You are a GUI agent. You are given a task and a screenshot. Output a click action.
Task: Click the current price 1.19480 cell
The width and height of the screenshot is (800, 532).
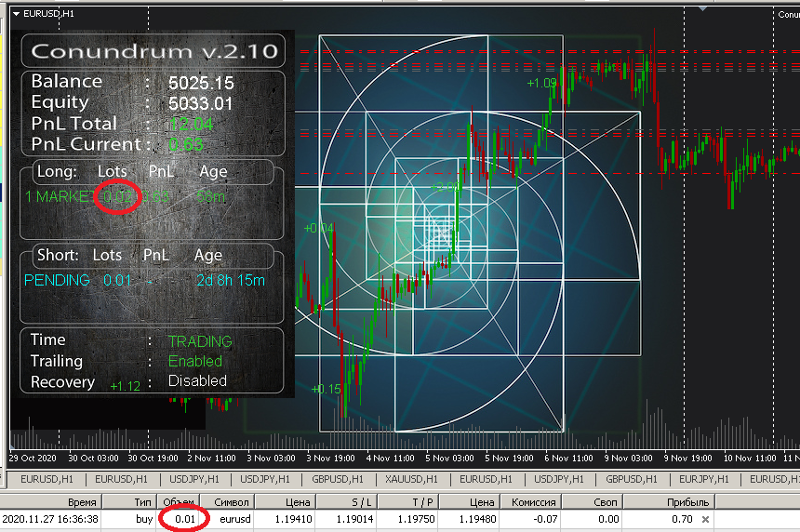point(477,519)
